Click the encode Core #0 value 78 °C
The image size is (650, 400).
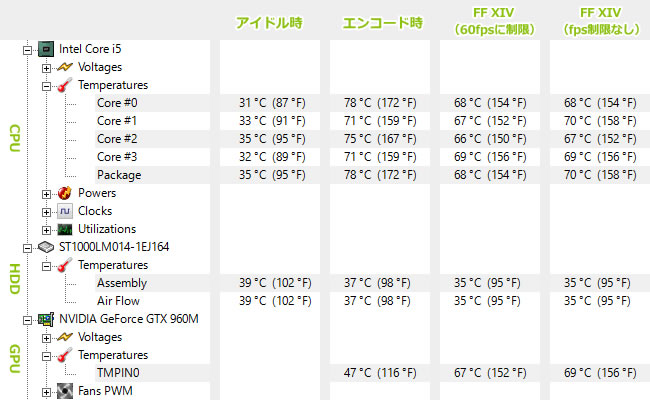coord(380,103)
